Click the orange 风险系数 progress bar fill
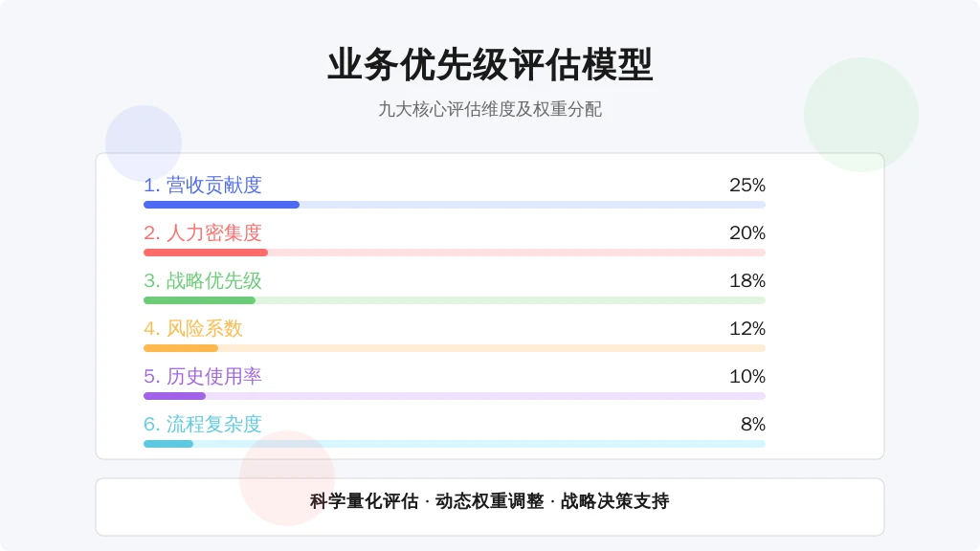Image resolution: width=980 pixels, height=551 pixels. point(181,348)
